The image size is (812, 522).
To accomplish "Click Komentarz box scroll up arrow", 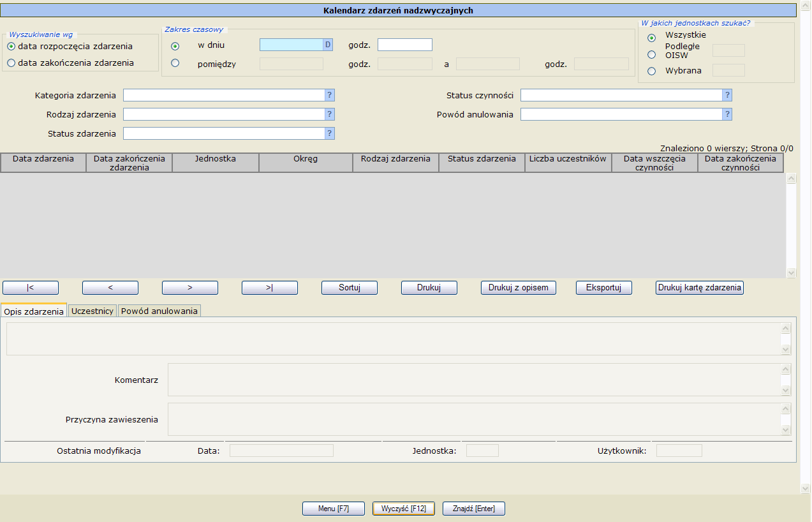I will tap(786, 369).
